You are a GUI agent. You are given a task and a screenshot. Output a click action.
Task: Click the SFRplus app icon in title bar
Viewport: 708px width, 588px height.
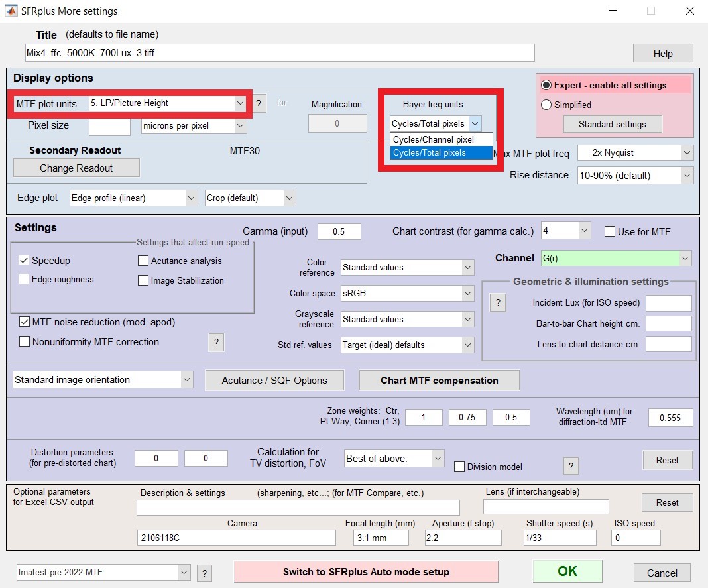tap(11, 11)
